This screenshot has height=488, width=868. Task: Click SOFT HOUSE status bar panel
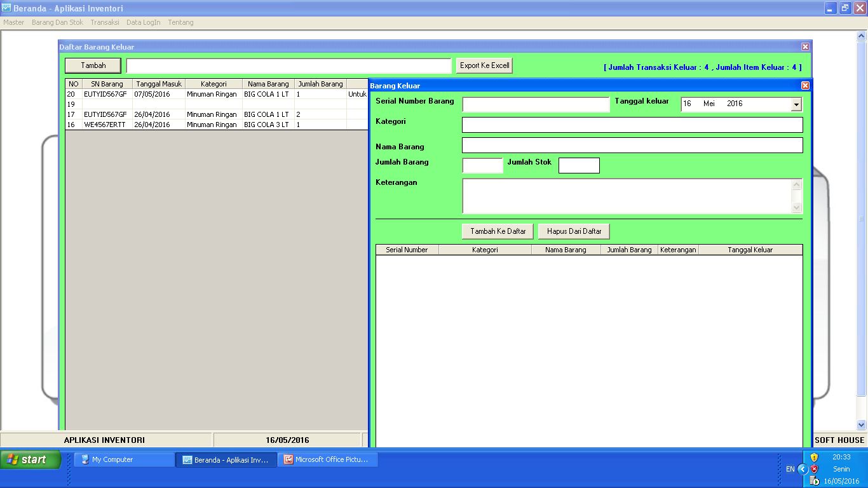[839, 440]
